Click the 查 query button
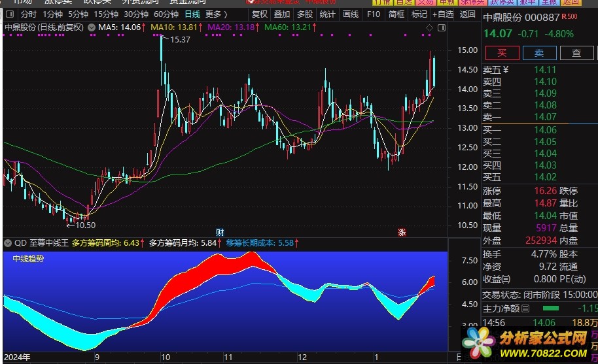 (576, 53)
